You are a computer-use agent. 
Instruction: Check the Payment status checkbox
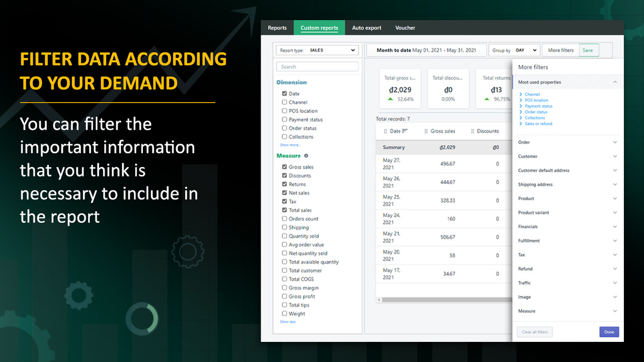point(284,120)
